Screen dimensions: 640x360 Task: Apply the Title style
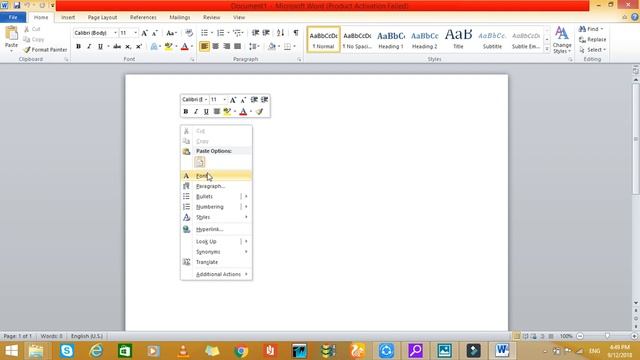click(x=458, y=40)
